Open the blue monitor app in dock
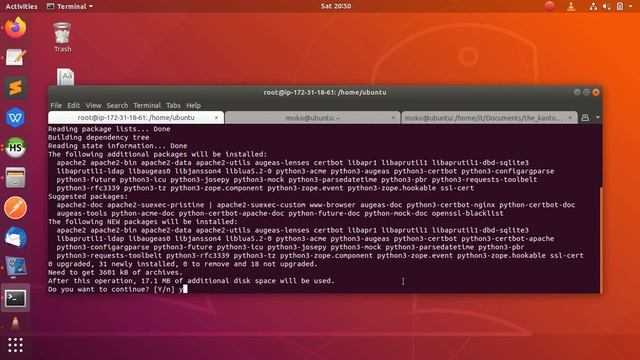 tap(16, 268)
